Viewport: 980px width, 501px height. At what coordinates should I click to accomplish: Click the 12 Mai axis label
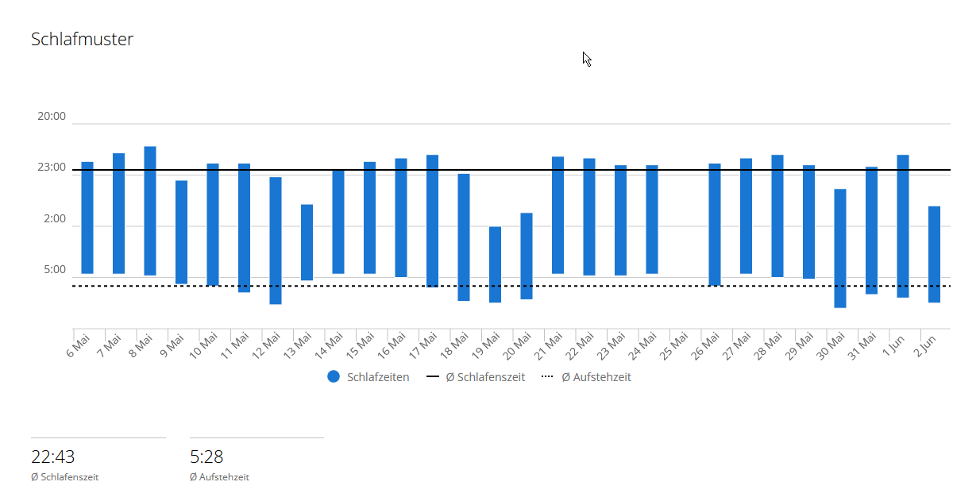pos(268,345)
